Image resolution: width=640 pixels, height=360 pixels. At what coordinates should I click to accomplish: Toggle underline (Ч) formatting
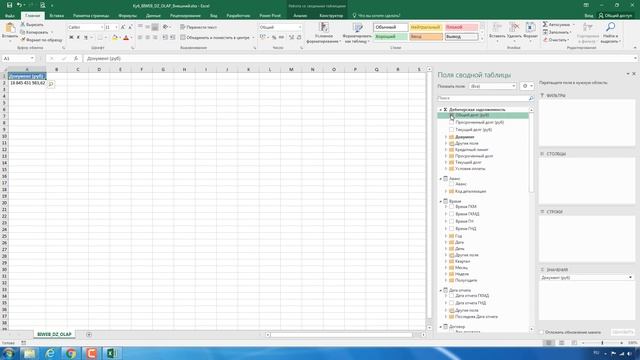(x=86, y=38)
